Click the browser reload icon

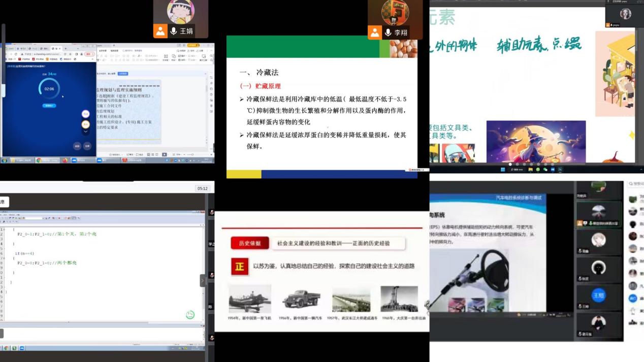click(16, 54)
